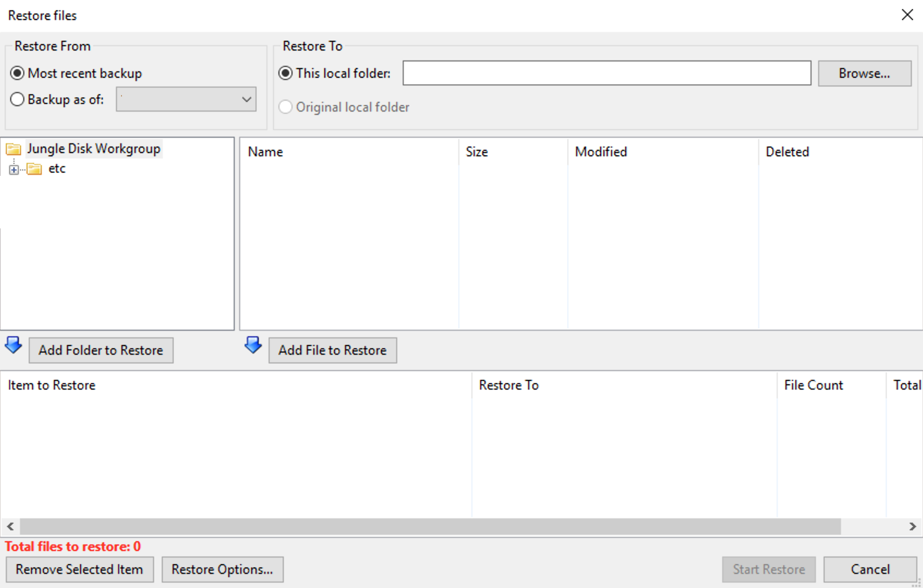
Task: Click the Total files to restore status text
Action: [x=73, y=547]
